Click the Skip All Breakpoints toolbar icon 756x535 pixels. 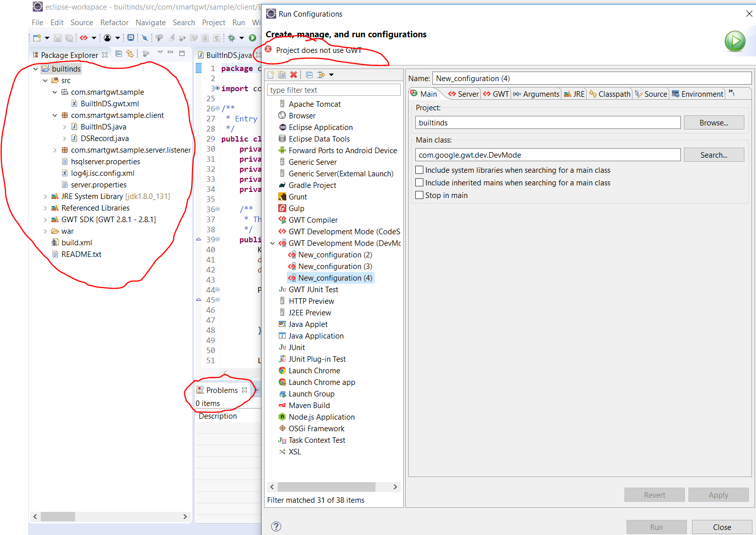pos(145,38)
